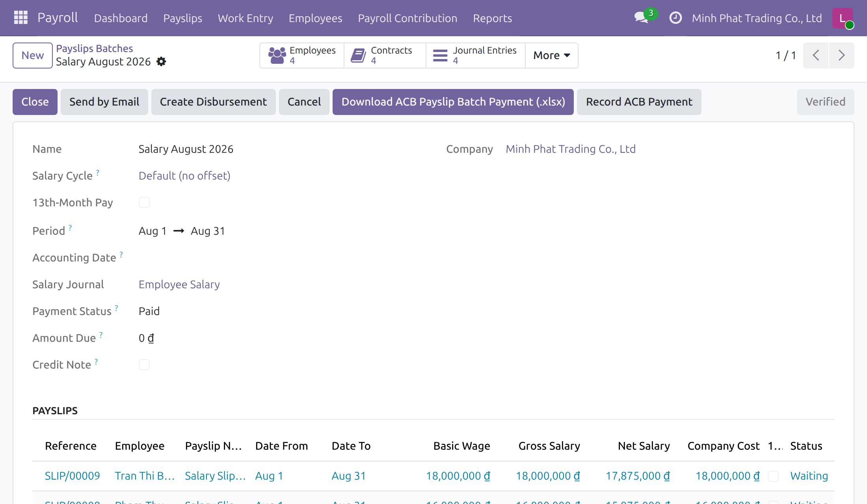Open the batch gear actions menu
The height and width of the screenshot is (504, 867).
point(161,62)
